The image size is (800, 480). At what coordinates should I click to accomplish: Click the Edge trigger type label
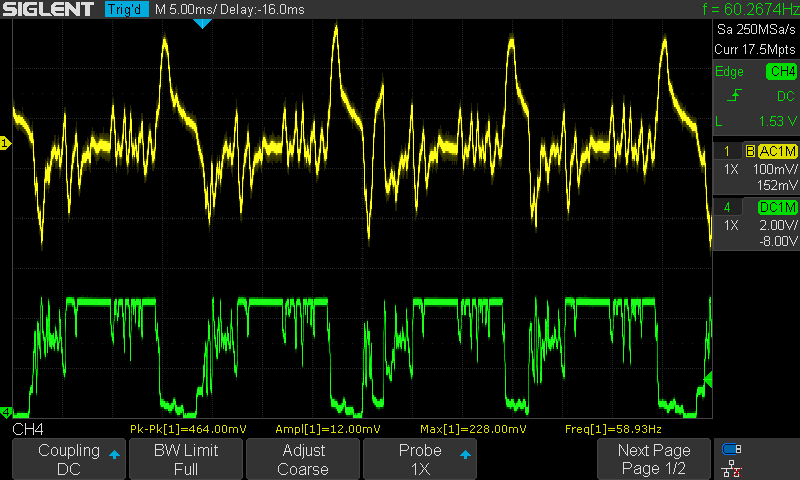[x=729, y=71]
